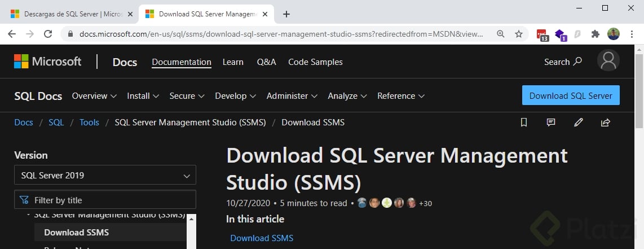Edit this page using pencil icon
Screen dimensions: 644x249
pyautogui.click(x=578, y=122)
